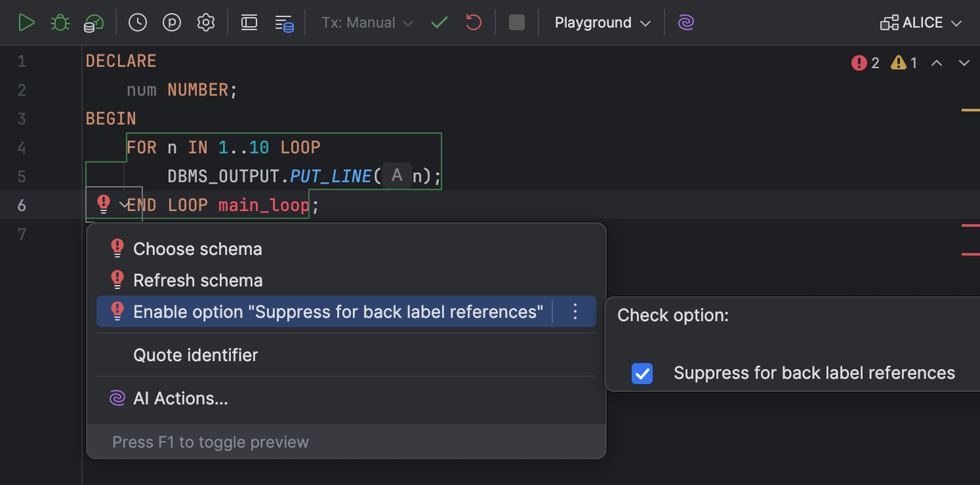The height and width of the screenshot is (485, 980).
Task: Open the ALICE schema dropdown
Action: click(921, 22)
